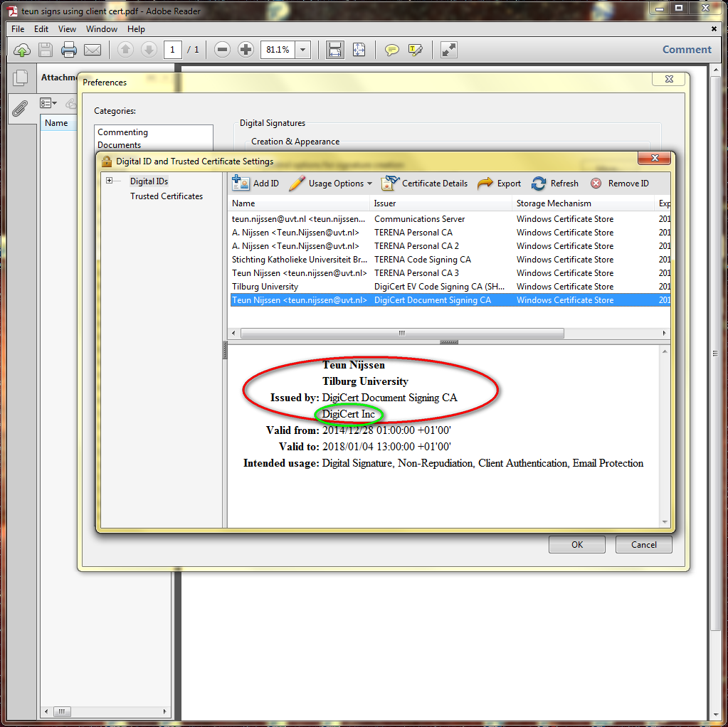Viewport: 728px width, 727px height.
Task: Click the Cancel button
Action: click(644, 544)
